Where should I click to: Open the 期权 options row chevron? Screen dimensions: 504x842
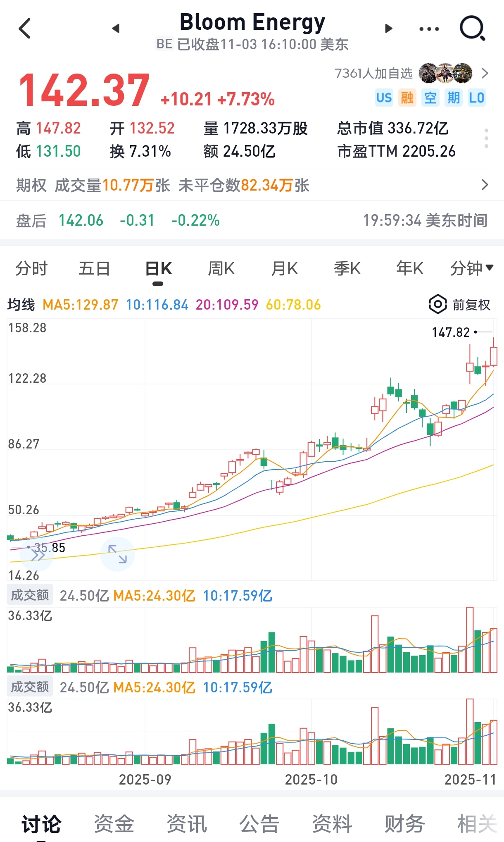click(485, 185)
